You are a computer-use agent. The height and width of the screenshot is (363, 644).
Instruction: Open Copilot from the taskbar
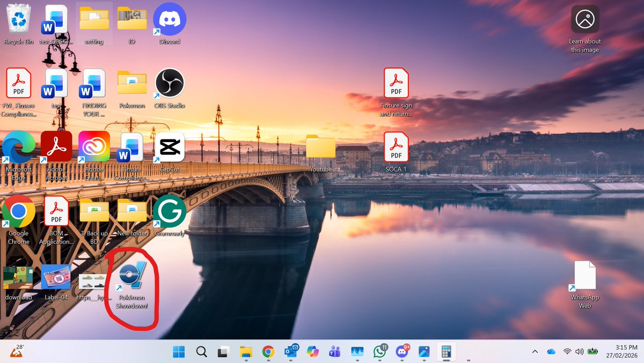pos(312,352)
